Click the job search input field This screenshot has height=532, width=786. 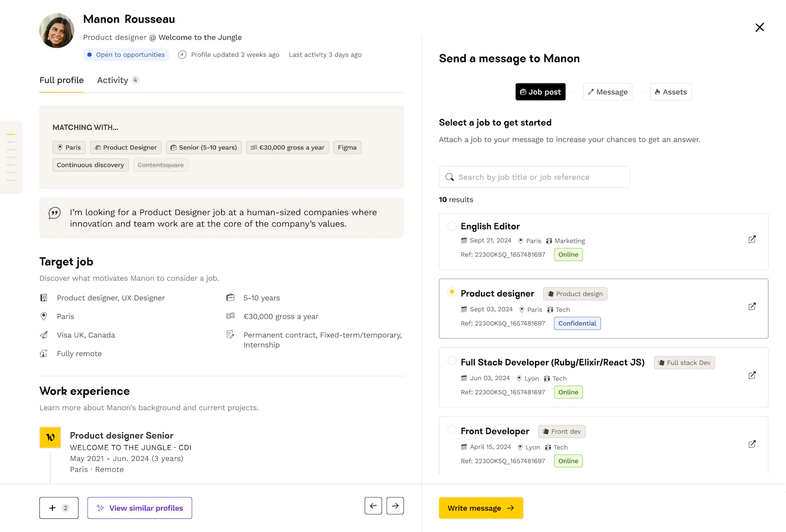click(534, 177)
